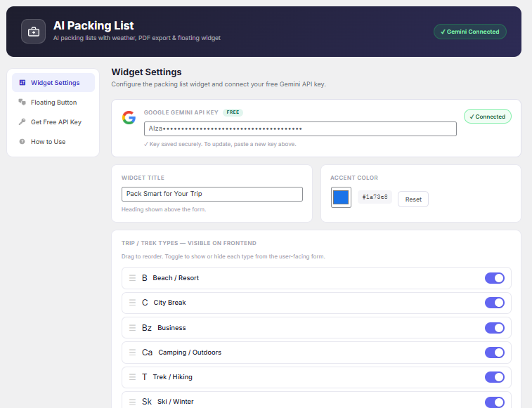This screenshot has width=532, height=408.
Task: Grab the drag handle for Business
Action: coord(132,328)
